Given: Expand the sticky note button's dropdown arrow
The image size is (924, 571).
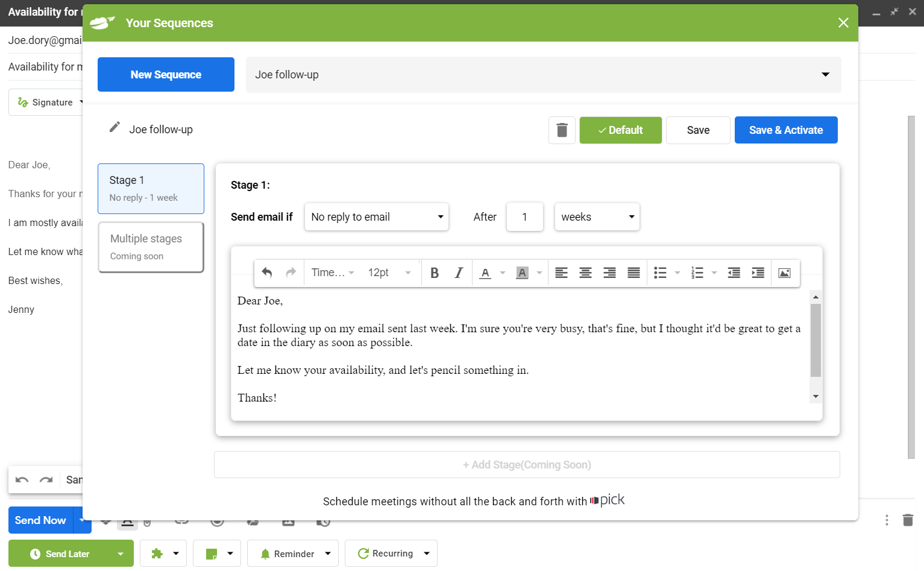Looking at the screenshot, I should point(230,554).
